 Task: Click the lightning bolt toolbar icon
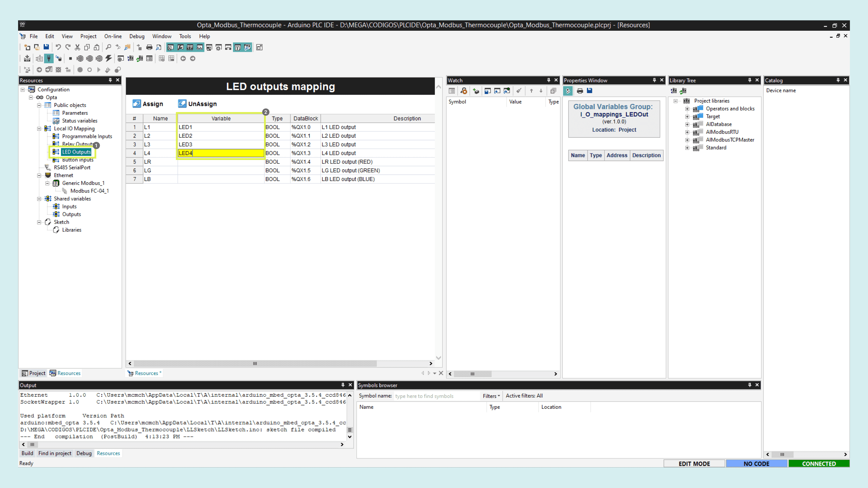click(x=108, y=59)
